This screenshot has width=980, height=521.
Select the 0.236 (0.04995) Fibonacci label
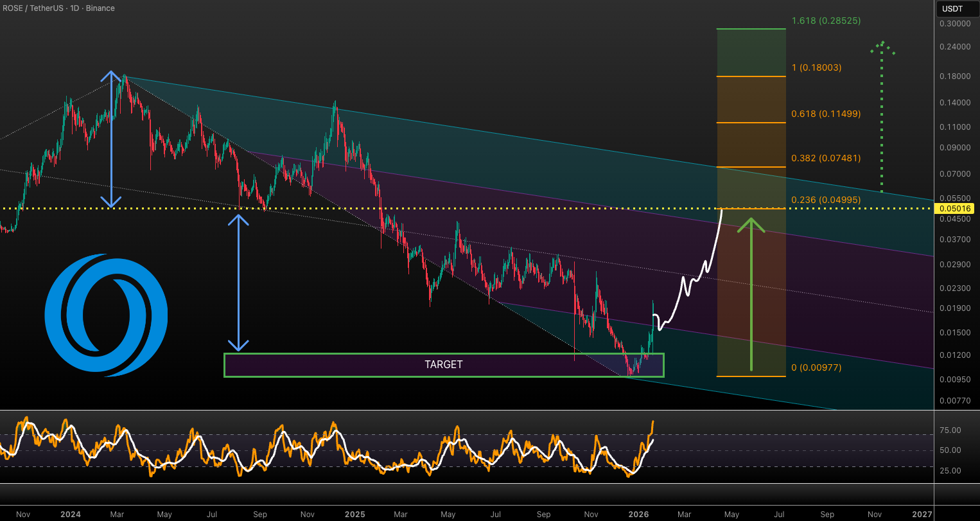tap(826, 200)
